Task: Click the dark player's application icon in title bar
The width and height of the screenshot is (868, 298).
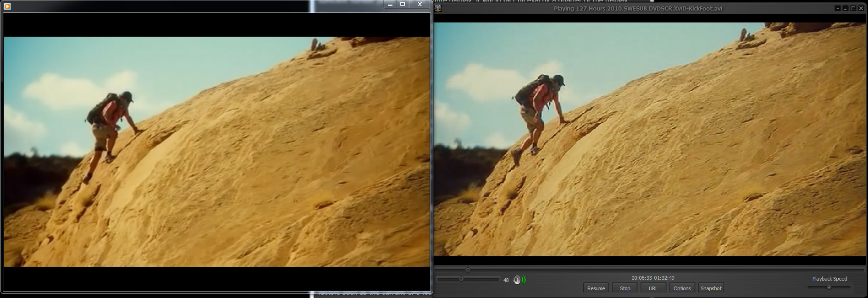Action: (438, 8)
